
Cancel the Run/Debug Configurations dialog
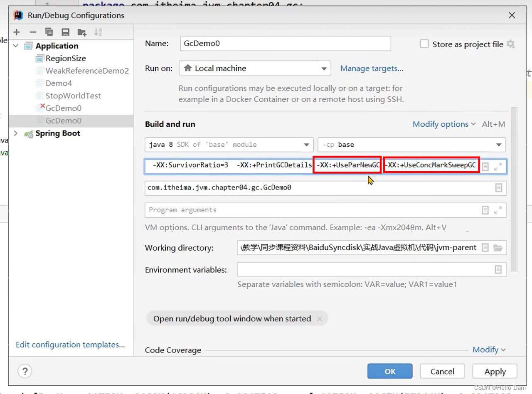coord(442,371)
